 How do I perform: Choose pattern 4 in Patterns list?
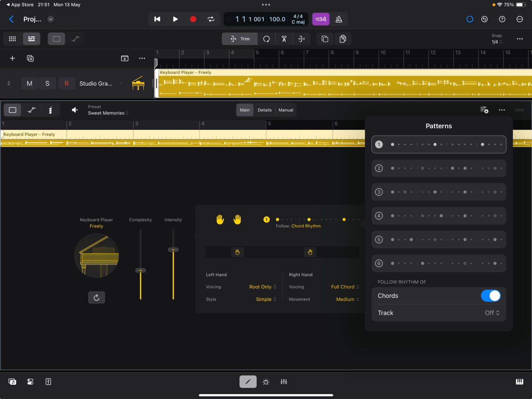pyautogui.click(x=439, y=216)
